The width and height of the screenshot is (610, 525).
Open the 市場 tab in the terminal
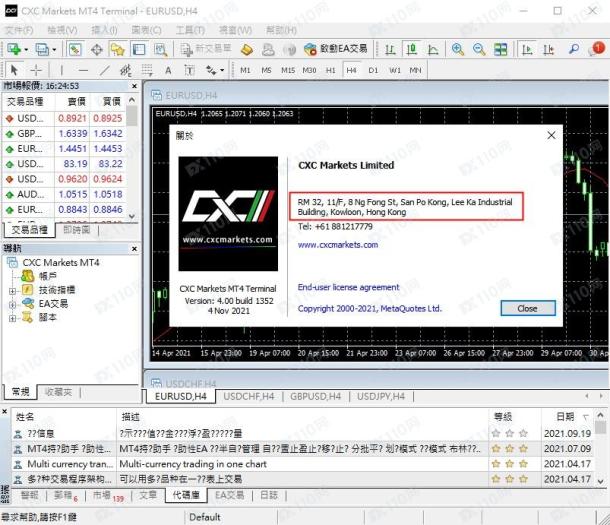(107, 495)
